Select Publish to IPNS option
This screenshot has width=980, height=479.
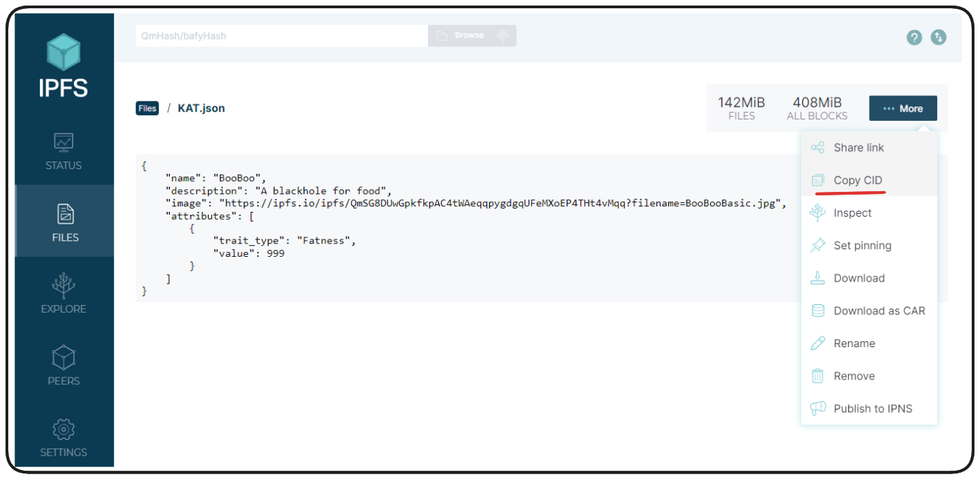[x=872, y=409]
